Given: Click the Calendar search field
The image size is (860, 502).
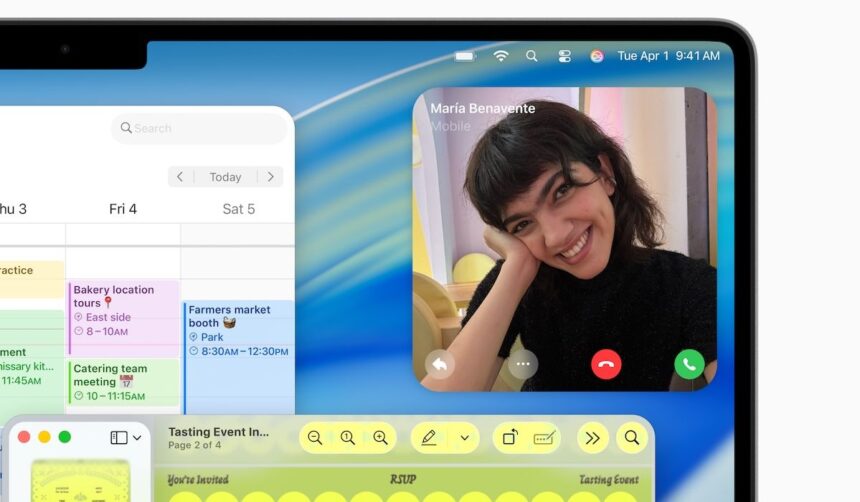Looking at the screenshot, I should tap(198, 128).
